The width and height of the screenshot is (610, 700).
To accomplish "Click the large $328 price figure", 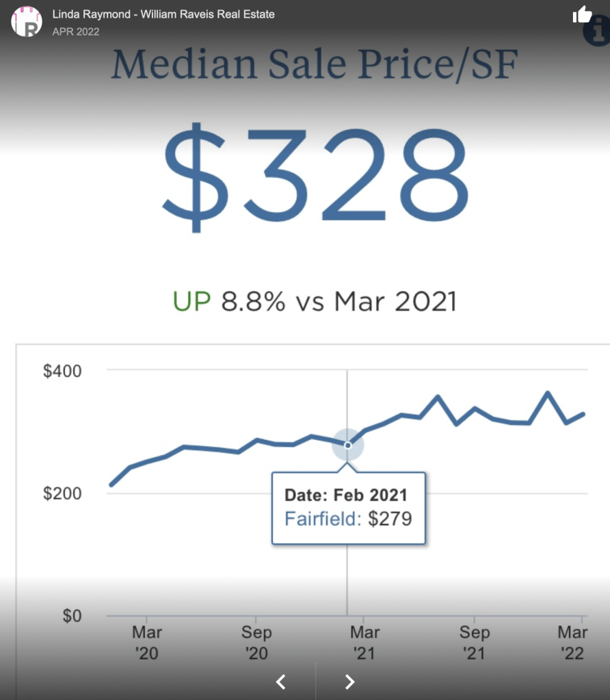I will pos(316,178).
